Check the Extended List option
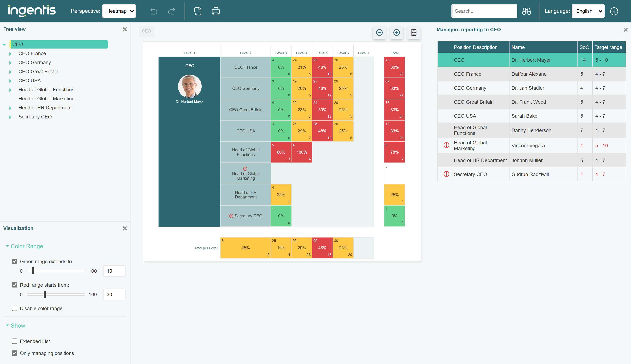The image size is (631, 364). coord(14,341)
